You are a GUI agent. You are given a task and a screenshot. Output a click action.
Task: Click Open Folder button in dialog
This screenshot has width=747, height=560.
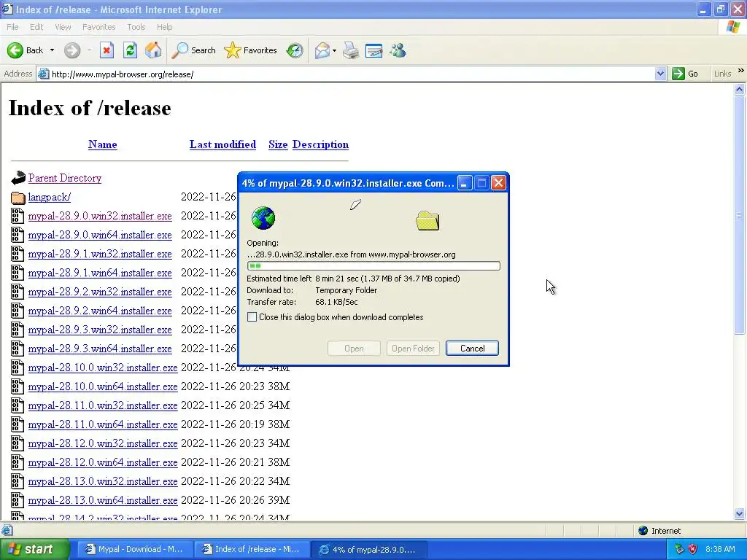(x=413, y=348)
